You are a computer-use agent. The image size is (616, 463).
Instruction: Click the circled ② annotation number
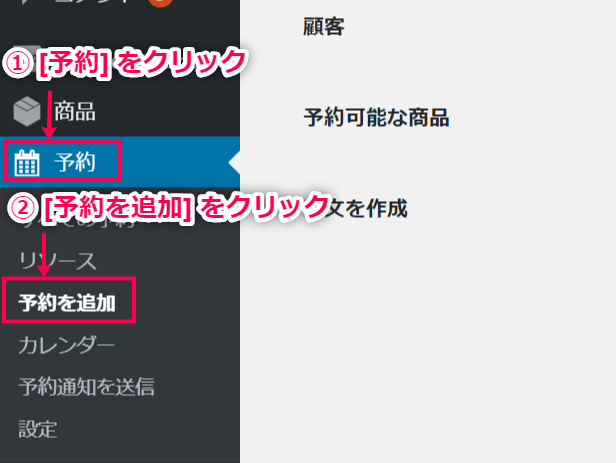click(22, 208)
